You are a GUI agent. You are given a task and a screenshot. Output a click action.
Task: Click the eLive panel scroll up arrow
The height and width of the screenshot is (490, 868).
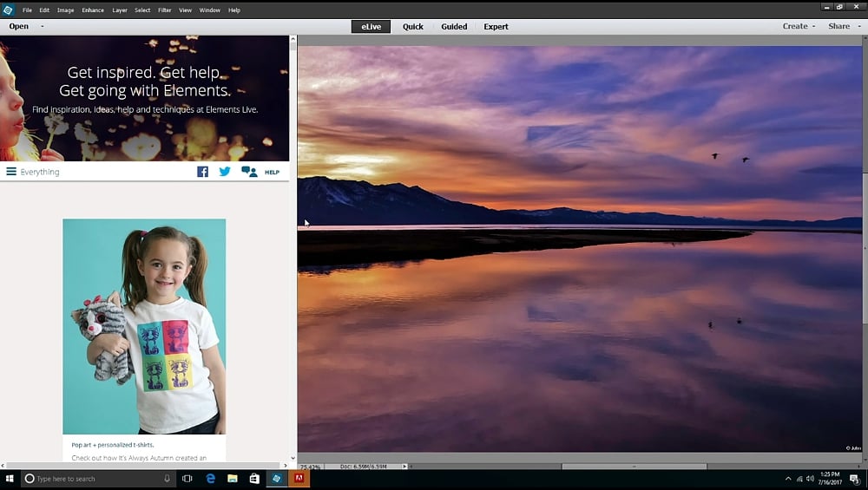293,39
